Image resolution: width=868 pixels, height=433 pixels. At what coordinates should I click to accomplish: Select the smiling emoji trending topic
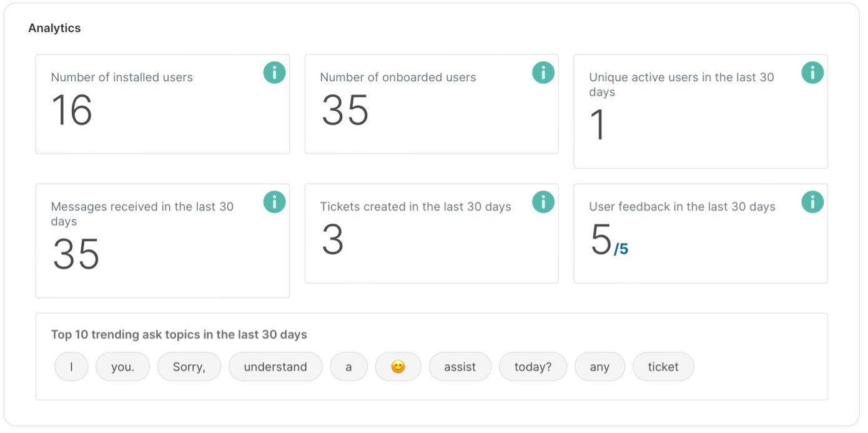pos(398,367)
